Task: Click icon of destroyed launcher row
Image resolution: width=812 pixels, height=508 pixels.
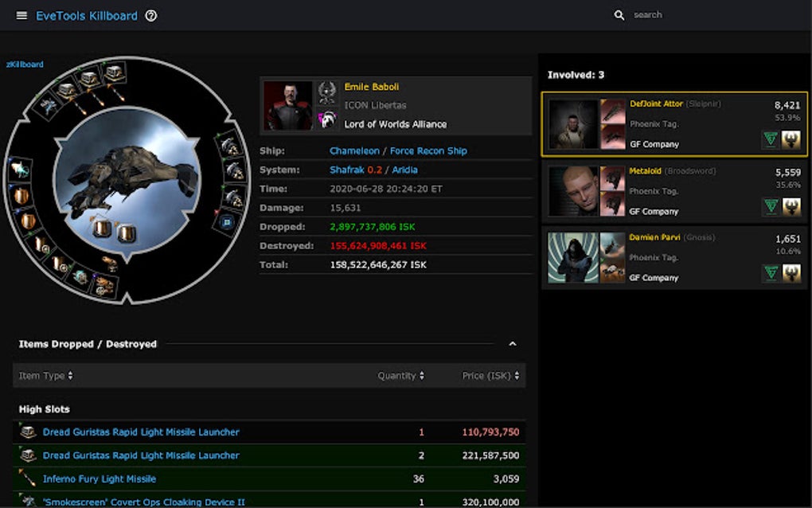Action: [x=27, y=432]
